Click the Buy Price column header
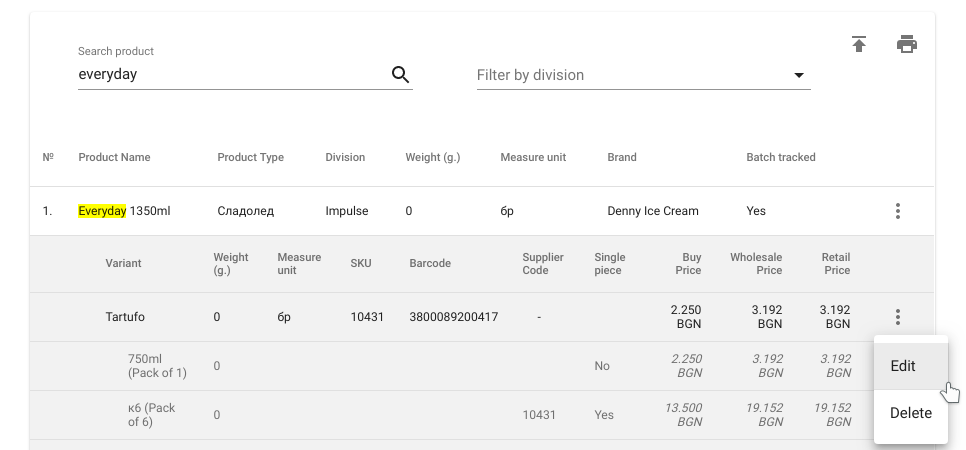 click(688, 263)
